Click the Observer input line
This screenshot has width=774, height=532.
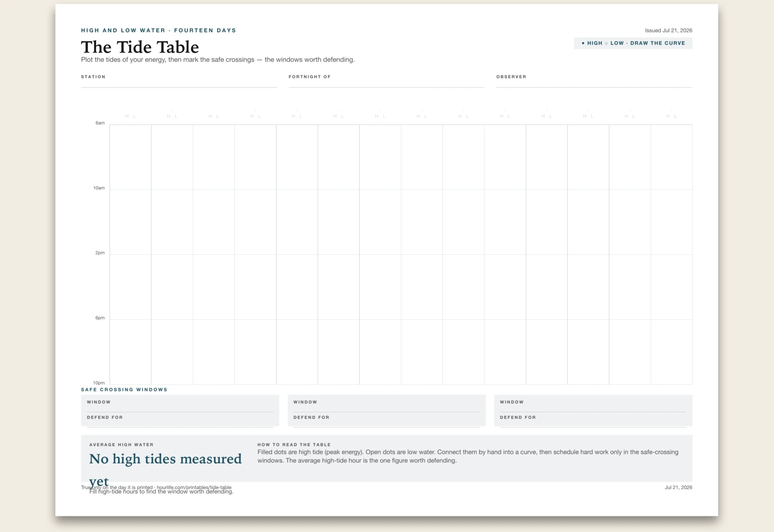pyautogui.click(x=594, y=83)
